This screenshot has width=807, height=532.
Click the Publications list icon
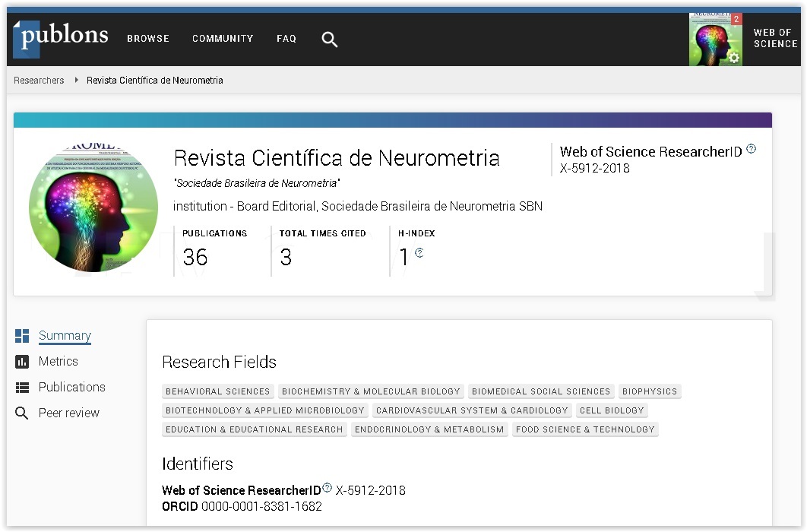pyautogui.click(x=22, y=388)
